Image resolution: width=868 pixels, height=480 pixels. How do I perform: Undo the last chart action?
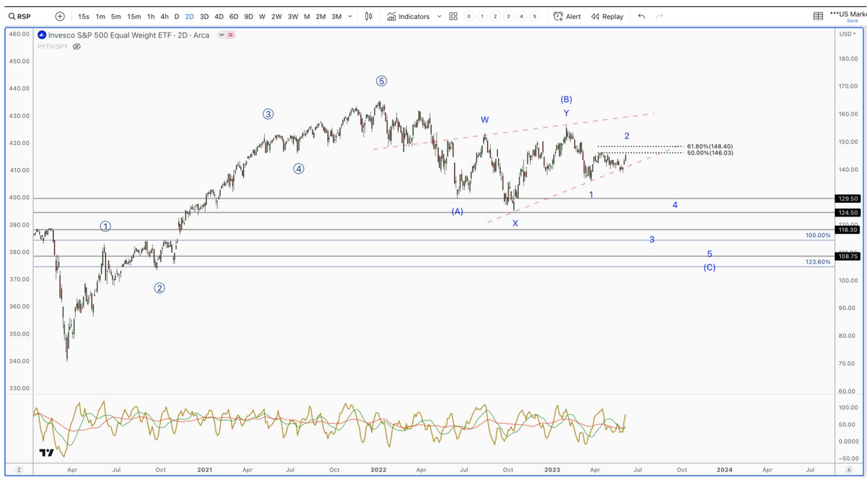click(x=641, y=16)
